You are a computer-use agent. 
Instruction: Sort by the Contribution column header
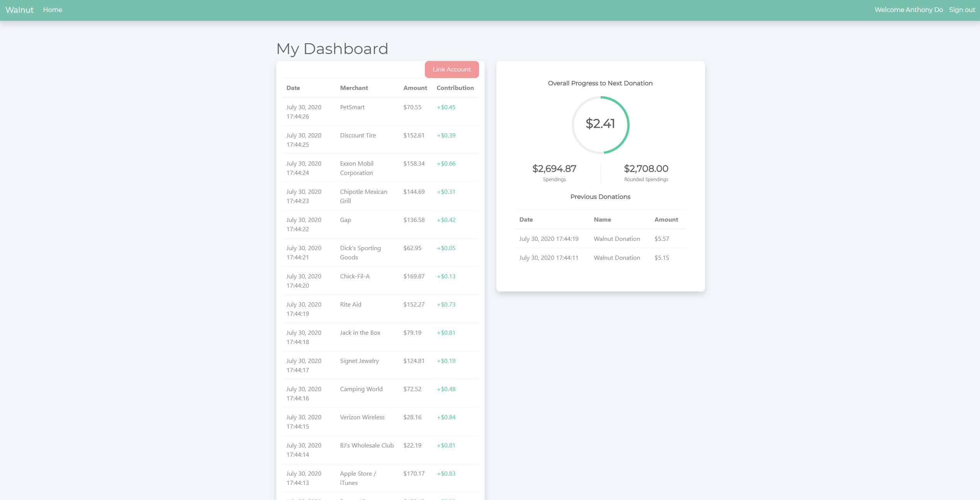(455, 88)
